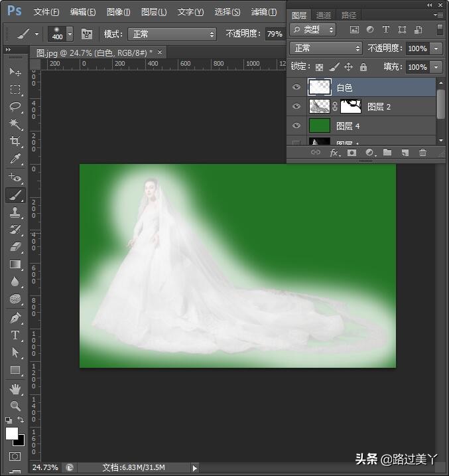Hide the 白色 layer
The width and height of the screenshot is (449, 476).
(x=296, y=87)
